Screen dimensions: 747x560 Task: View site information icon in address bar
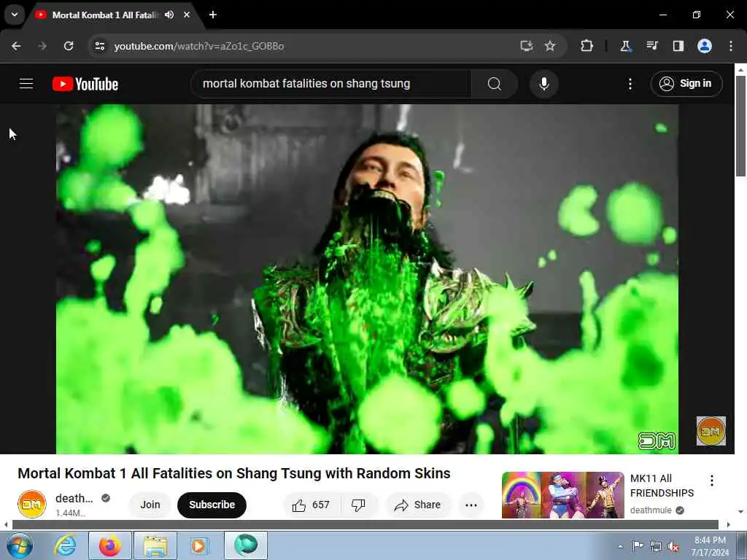tap(99, 46)
